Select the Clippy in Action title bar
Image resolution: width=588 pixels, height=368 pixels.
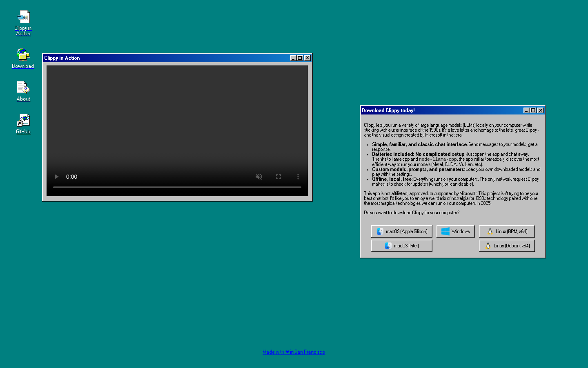click(177, 58)
